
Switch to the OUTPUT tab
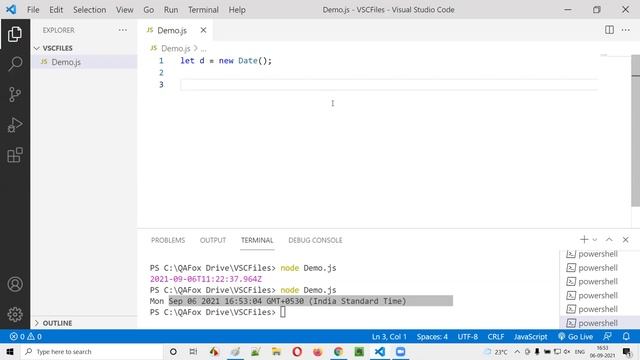tap(213, 240)
